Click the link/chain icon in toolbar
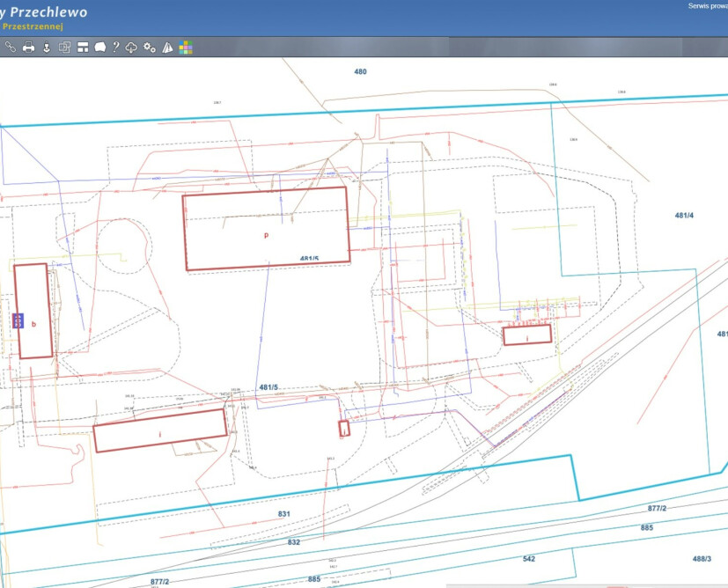Screen dimensions: 728x588 point(11,48)
